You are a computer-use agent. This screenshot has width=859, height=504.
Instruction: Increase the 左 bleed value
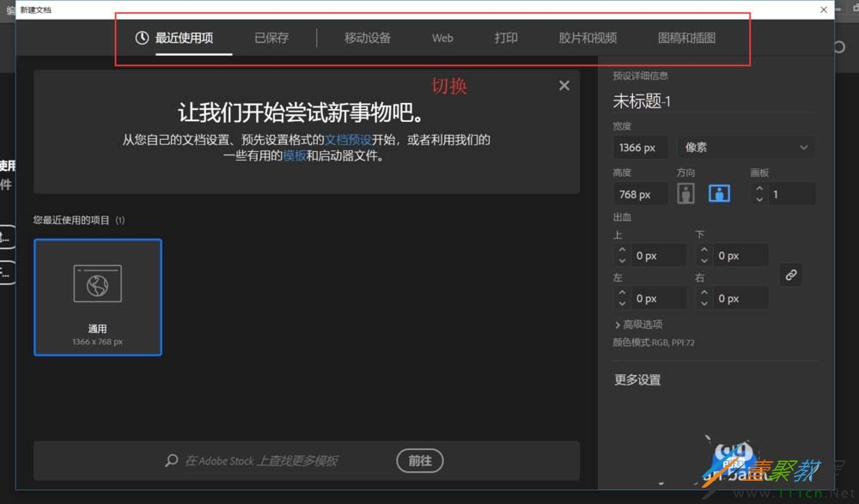[x=622, y=293]
